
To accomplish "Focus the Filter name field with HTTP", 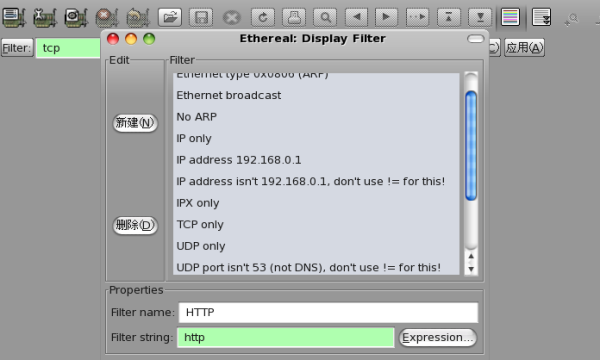I will 328,313.
